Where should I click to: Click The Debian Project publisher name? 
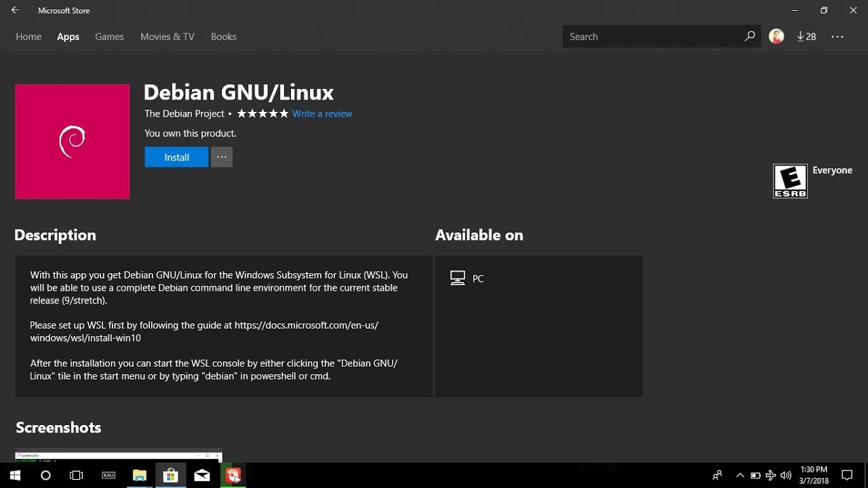click(x=184, y=114)
